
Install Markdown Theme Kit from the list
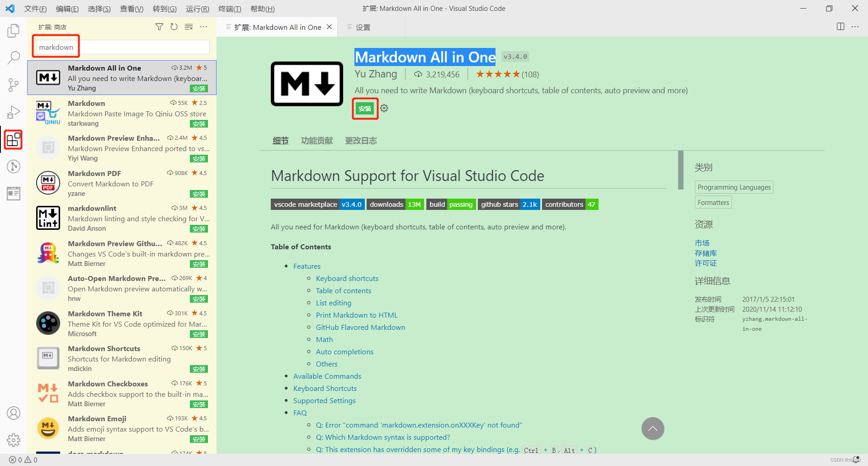[199, 334]
